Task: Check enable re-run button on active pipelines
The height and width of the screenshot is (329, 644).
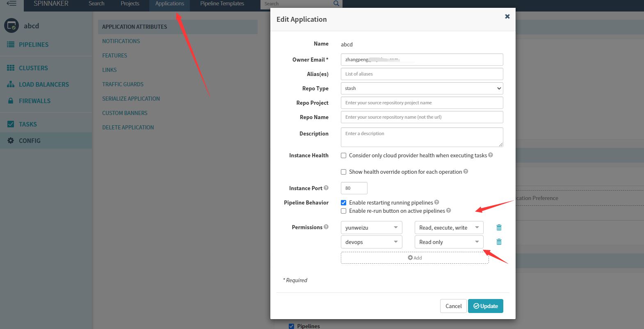Action: coord(344,211)
